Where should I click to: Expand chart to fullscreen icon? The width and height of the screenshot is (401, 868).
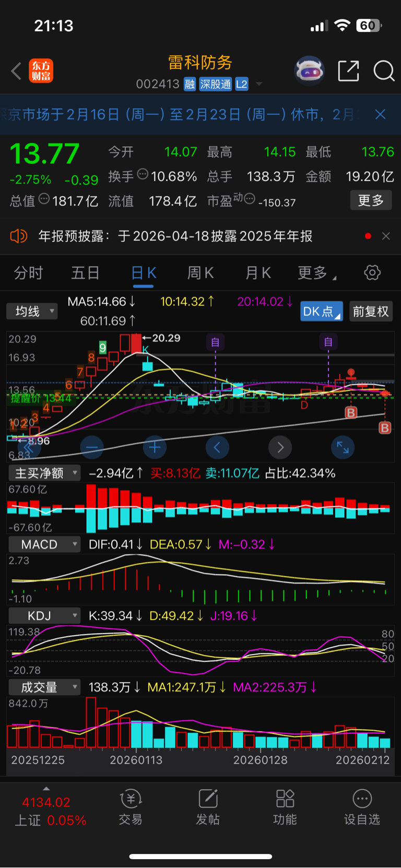pos(343,447)
